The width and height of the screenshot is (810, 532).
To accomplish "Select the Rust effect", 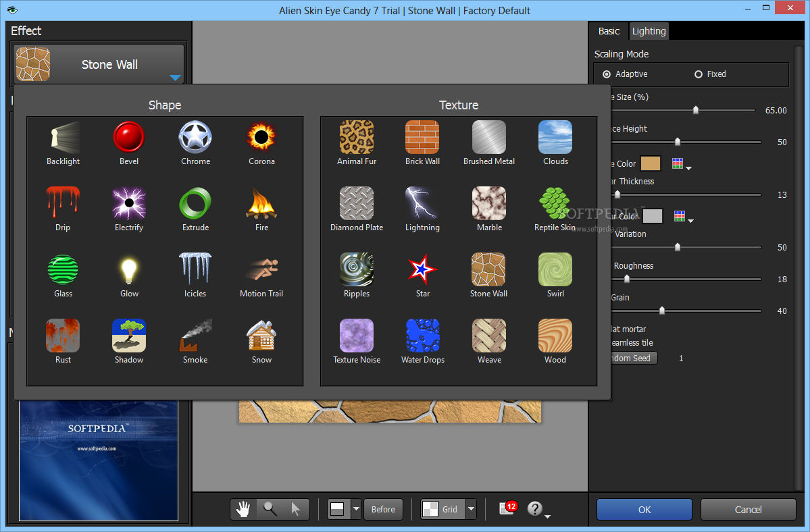I will coord(63,341).
